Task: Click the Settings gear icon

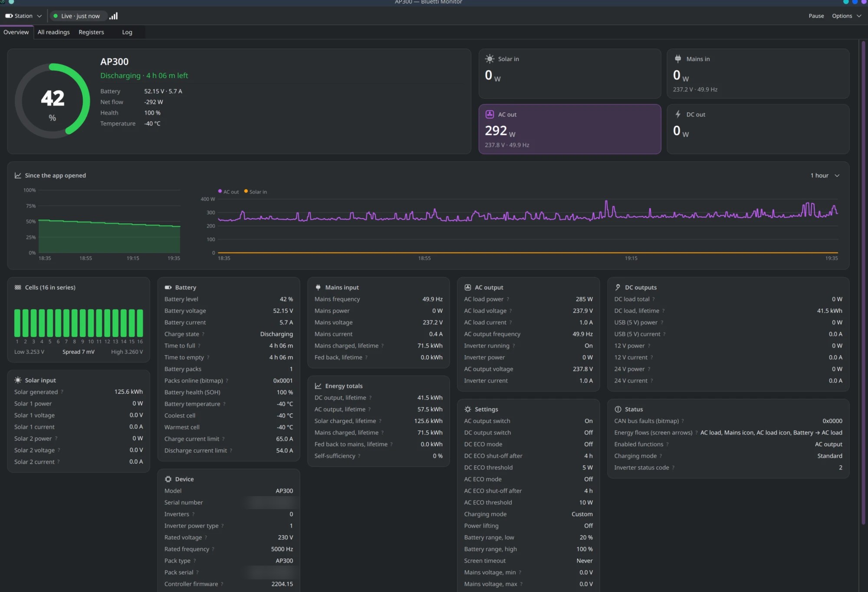Action: [468, 409]
